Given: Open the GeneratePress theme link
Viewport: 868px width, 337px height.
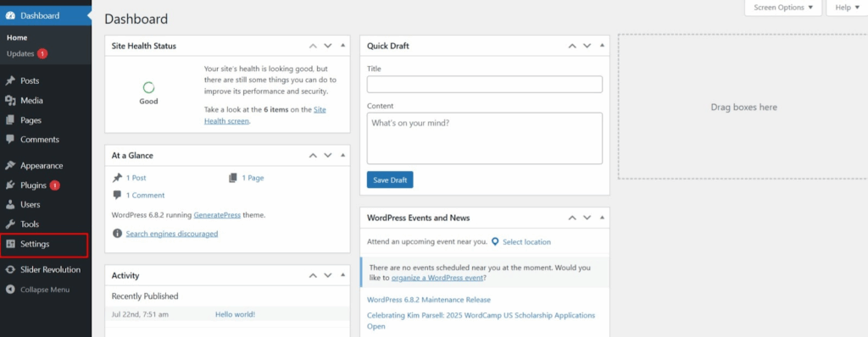Looking at the screenshot, I should (x=217, y=215).
